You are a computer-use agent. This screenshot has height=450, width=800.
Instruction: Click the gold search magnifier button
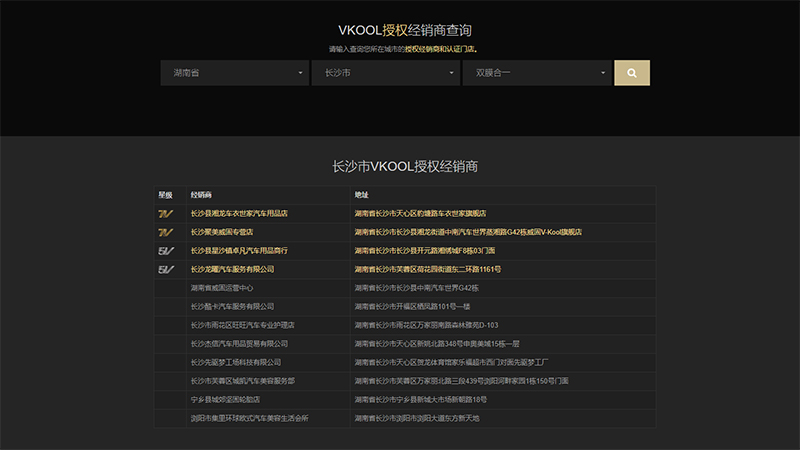pyautogui.click(x=632, y=73)
